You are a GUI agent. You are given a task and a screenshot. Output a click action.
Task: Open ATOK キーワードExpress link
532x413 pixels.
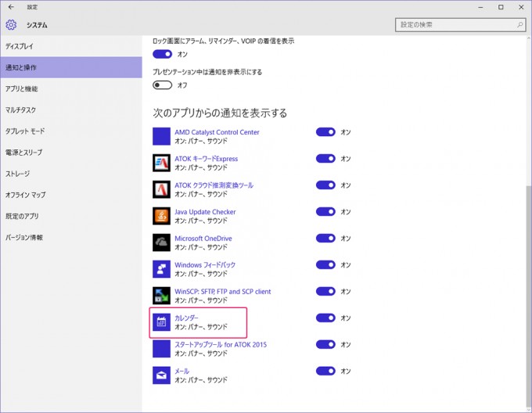[206, 158]
